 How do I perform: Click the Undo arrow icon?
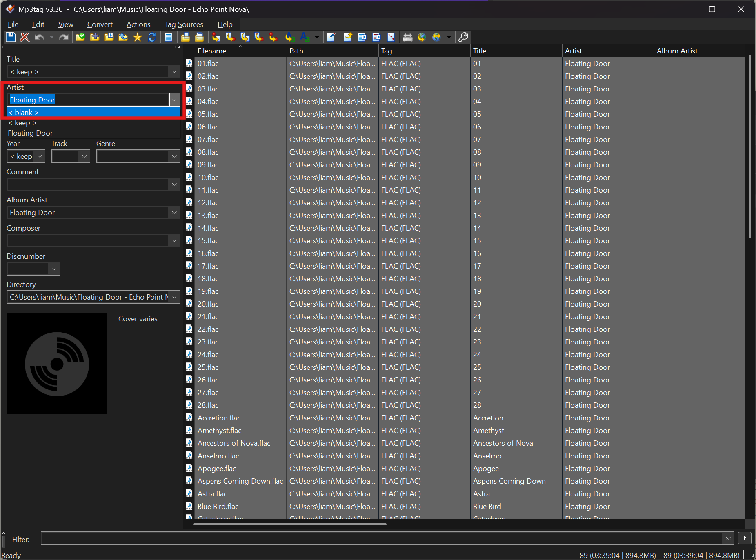coord(40,37)
